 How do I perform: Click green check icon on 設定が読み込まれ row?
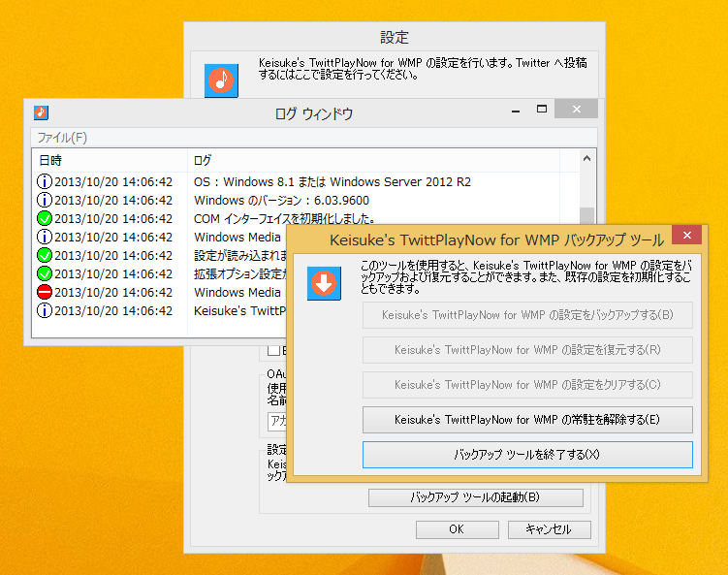45,255
